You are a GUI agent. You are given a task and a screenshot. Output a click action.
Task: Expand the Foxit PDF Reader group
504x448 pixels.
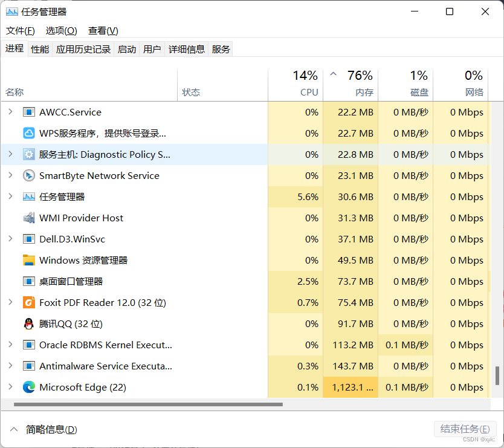[10, 302]
